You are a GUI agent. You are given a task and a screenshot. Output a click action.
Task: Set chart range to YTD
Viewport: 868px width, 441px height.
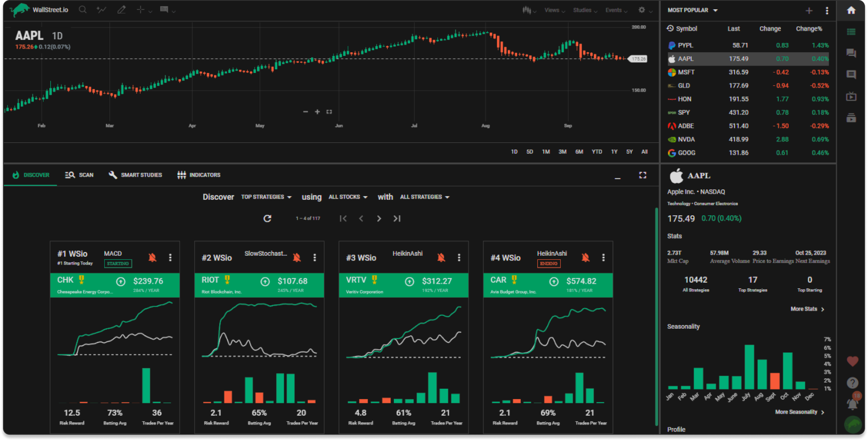point(596,152)
